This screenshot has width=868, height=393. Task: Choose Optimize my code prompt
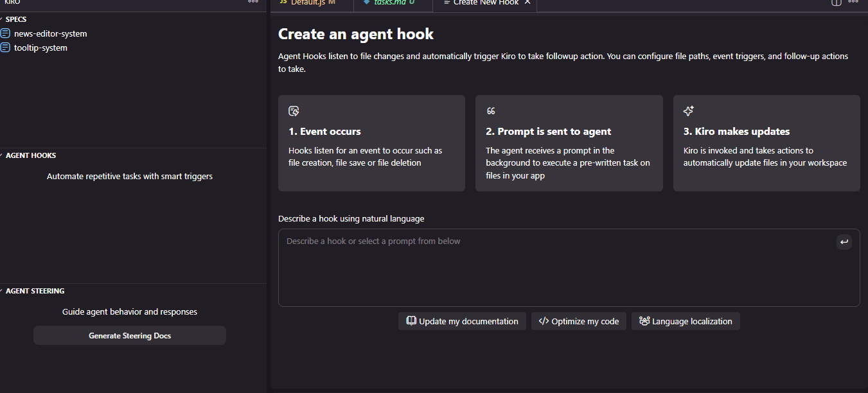579,321
